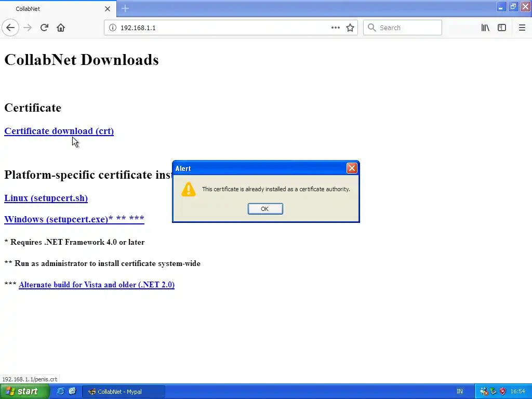Click the forward navigation arrow
The image size is (532, 399).
pyautogui.click(x=28, y=28)
